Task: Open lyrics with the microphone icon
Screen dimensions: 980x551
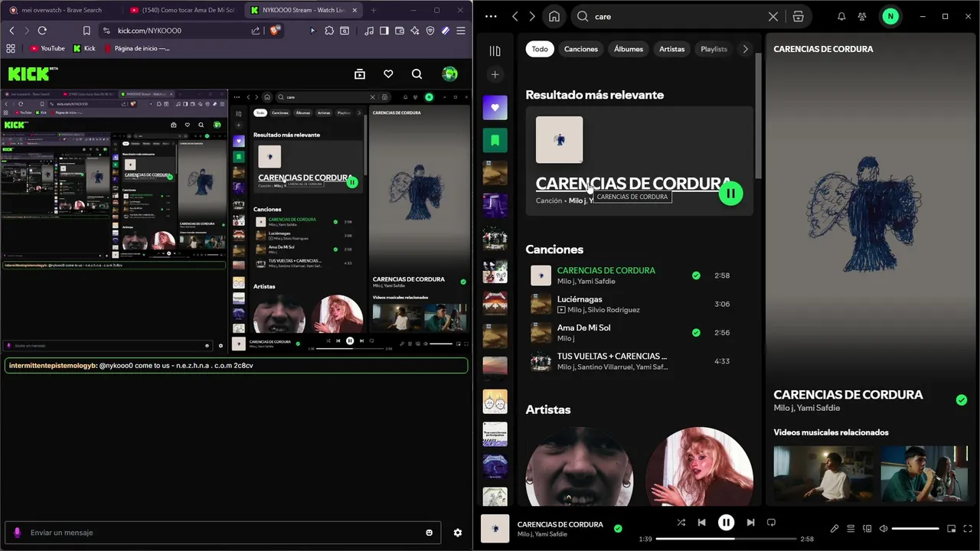Action: [835, 529]
